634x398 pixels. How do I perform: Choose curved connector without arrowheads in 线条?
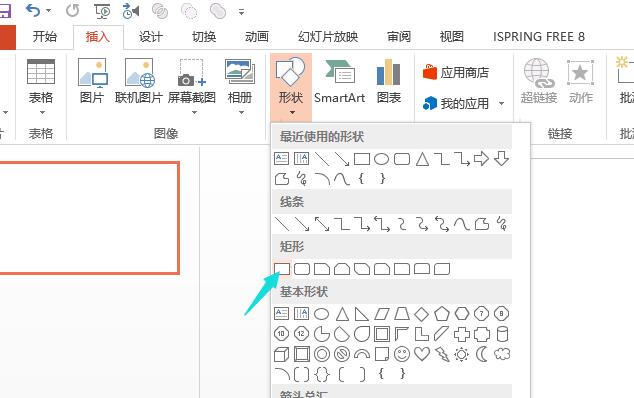pos(402,224)
